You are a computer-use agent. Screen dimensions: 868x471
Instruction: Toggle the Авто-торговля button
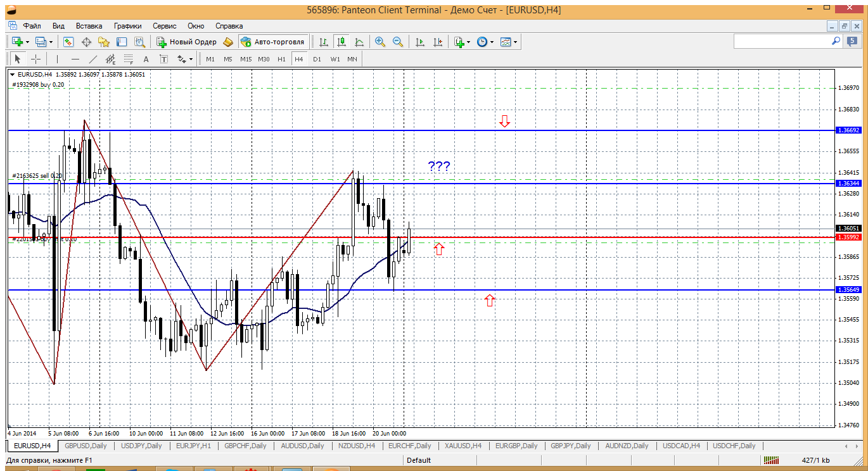coord(272,42)
